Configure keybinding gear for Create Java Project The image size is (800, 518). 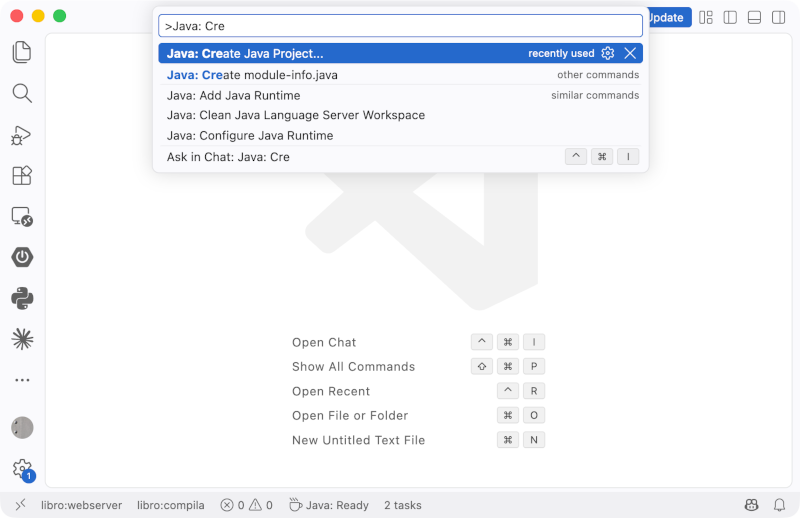(608, 53)
